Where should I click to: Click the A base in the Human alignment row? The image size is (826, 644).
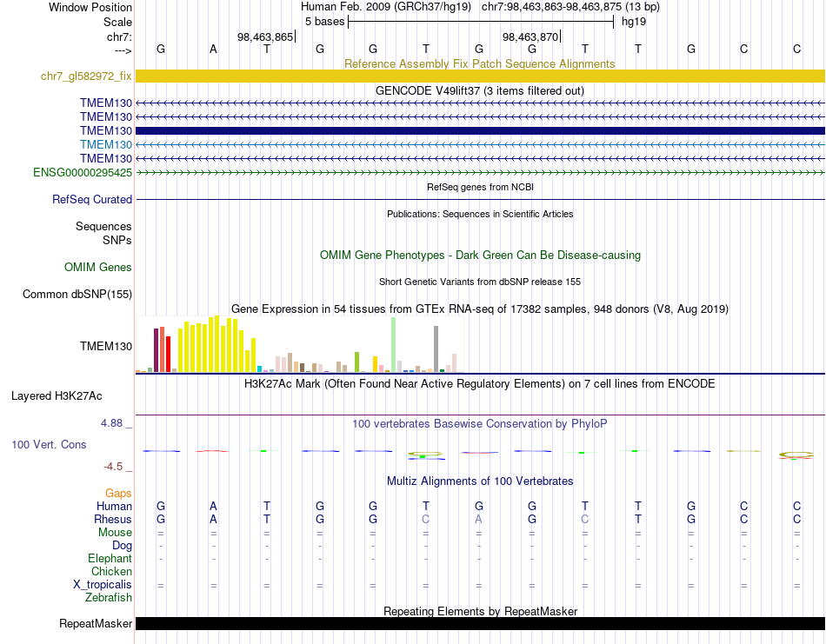pos(213,506)
